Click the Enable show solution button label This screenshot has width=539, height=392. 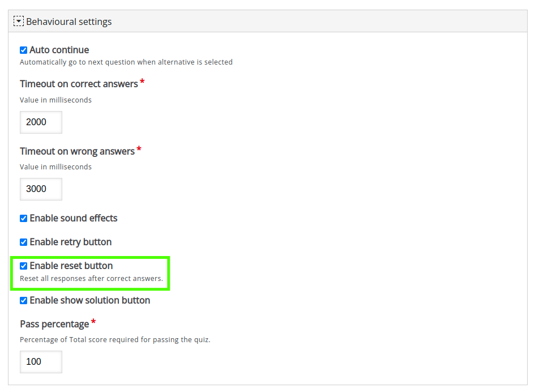(89, 301)
